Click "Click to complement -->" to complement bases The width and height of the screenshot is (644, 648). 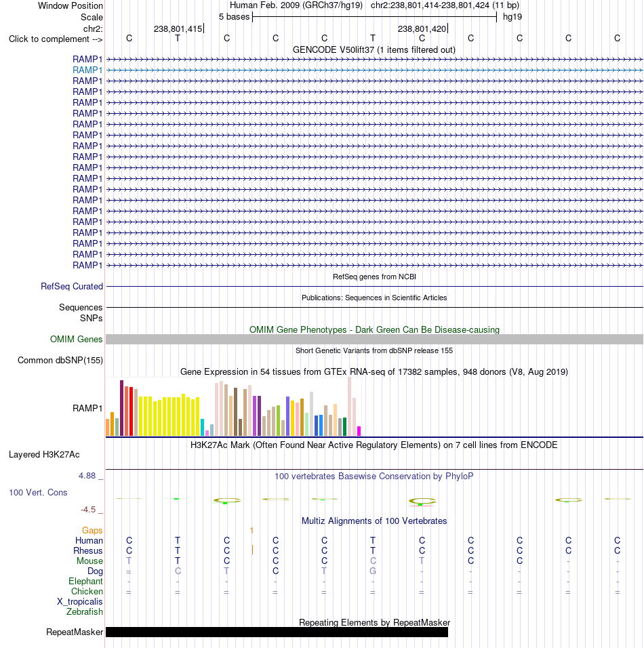(56, 39)
